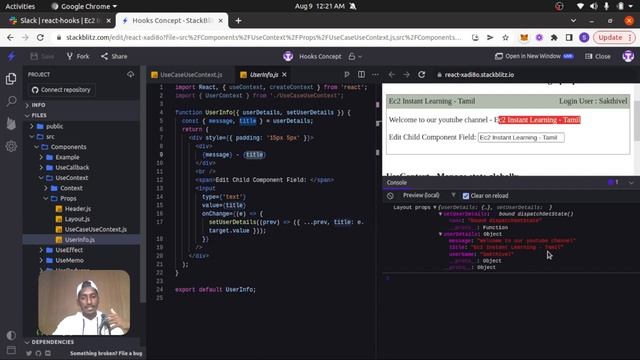Click Something broken? File a bug link
The height and width of the screenshot is (360, 640).
(x=106, y=353)
